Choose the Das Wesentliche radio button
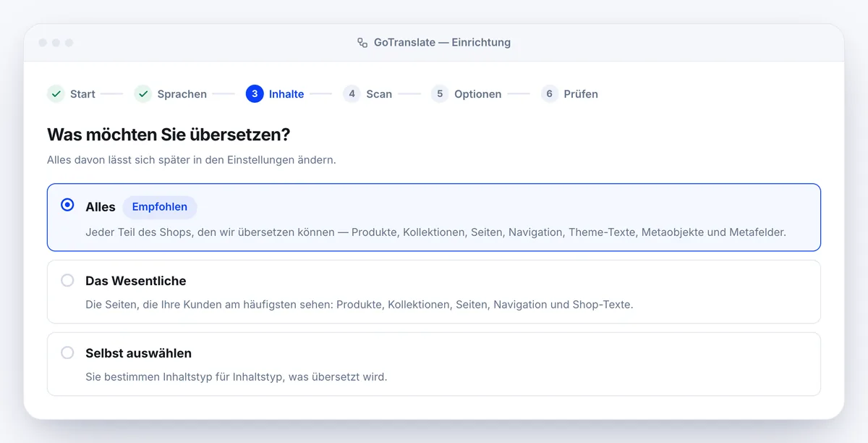 point(67,280)
